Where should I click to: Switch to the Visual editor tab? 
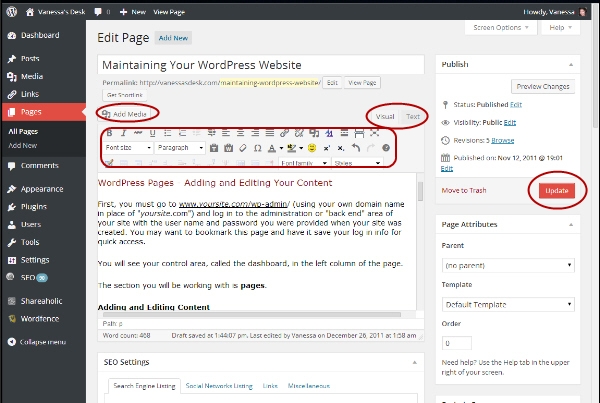coord(385,116)
